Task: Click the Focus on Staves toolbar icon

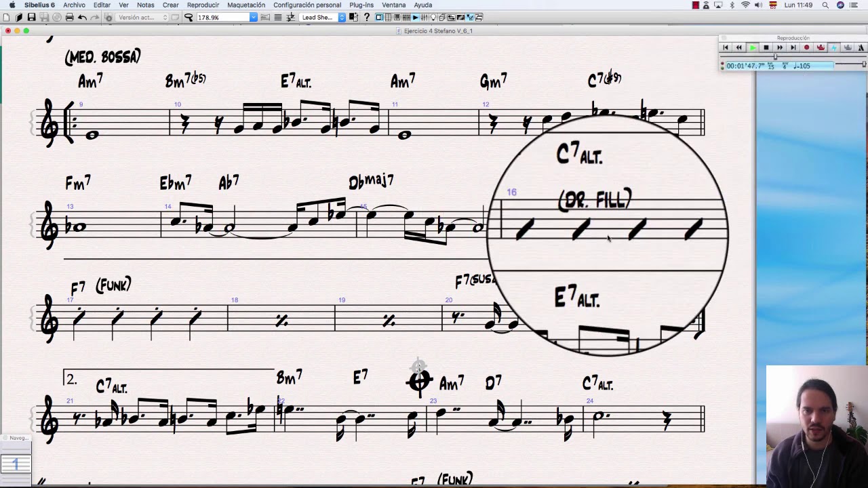Action: click(x=278, y=17)
